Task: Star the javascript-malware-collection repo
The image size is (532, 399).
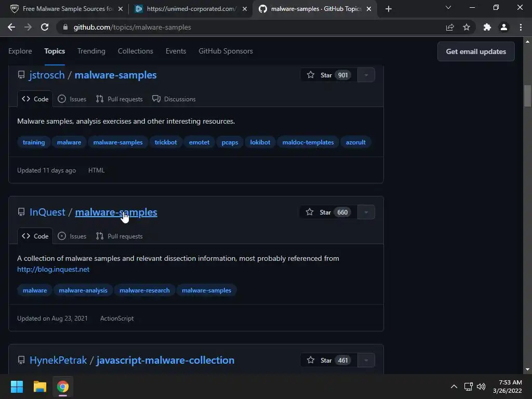Action: (x=329, y=360)
